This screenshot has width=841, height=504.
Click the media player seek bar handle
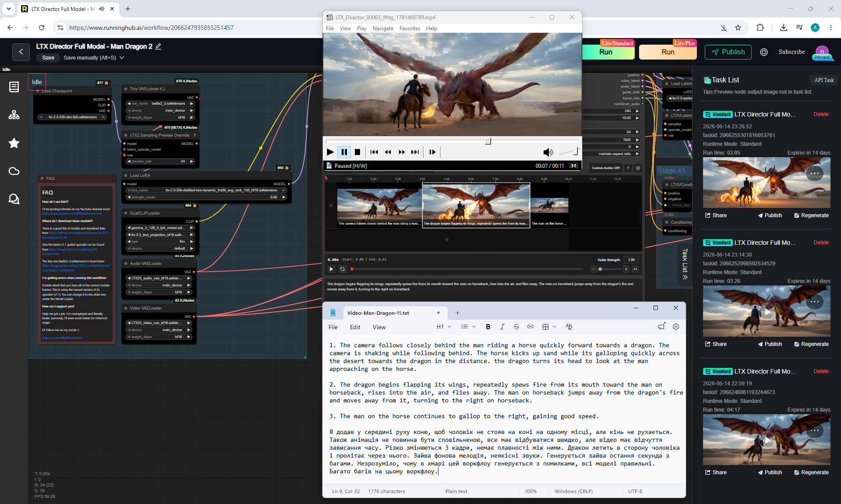(x=488, y=141)
